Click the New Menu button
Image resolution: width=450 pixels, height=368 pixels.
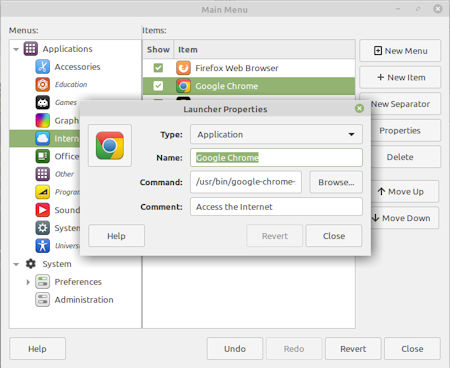(x=400, y=51)
